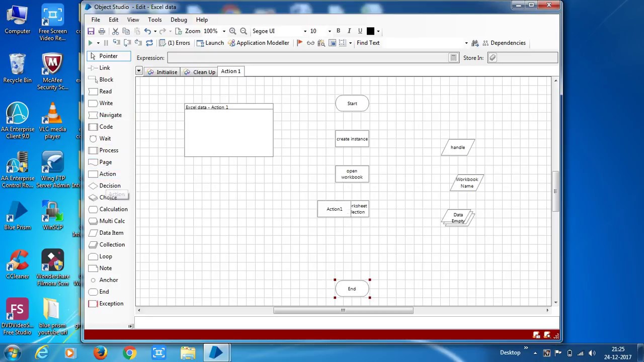The height and width of the screenshot is (362, 644).
Task: Switch to the Initialise page tab
Action: pos(162,72)
